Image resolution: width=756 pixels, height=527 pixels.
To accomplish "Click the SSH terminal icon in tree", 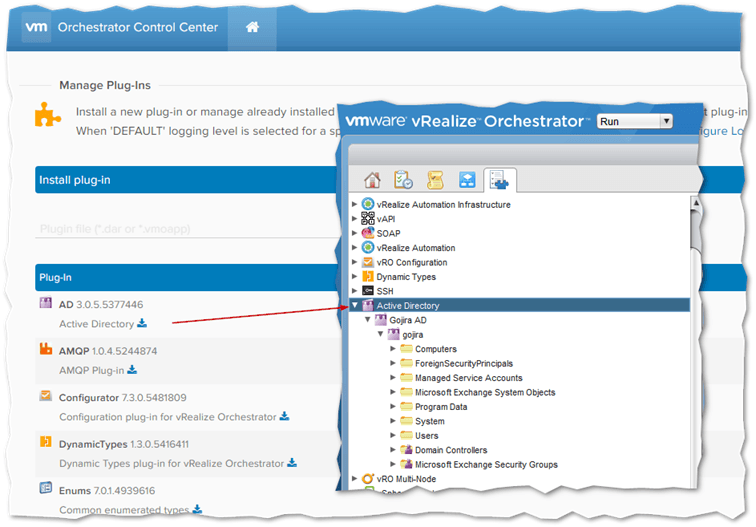I will [368, 291].
